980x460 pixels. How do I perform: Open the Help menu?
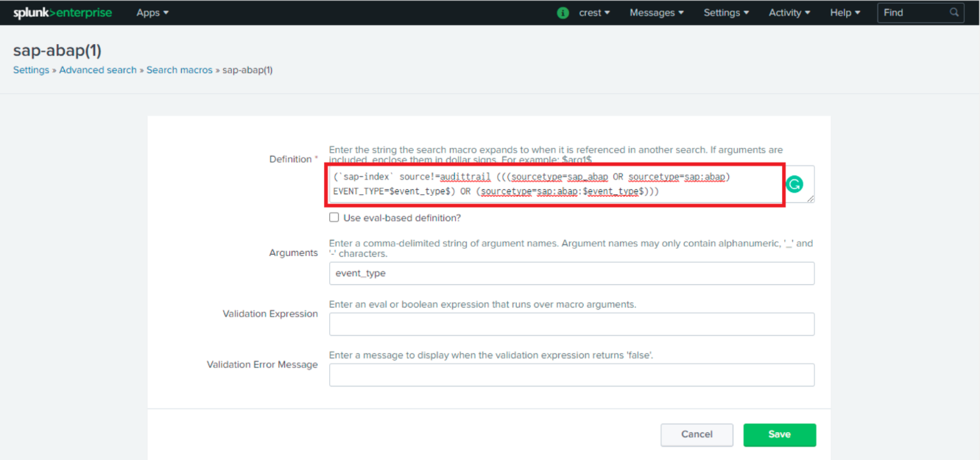tap(845, 13)
